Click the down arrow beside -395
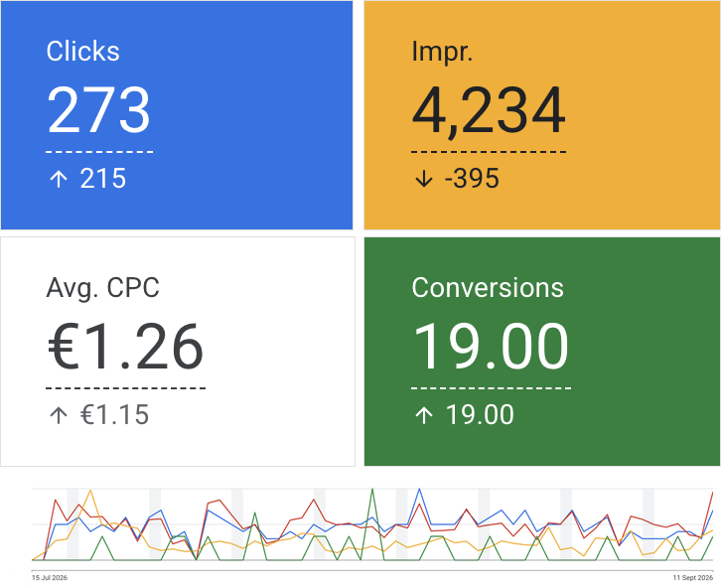 point(424,179)
